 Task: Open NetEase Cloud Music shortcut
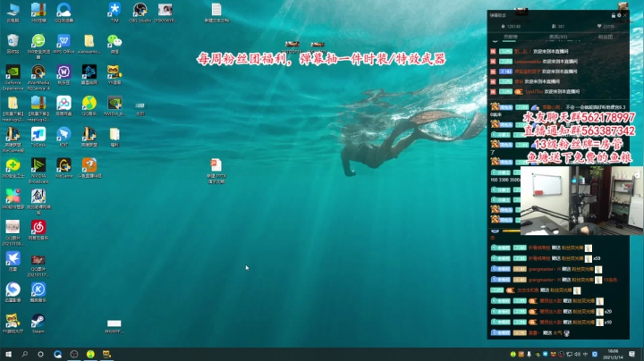[38, 230]
